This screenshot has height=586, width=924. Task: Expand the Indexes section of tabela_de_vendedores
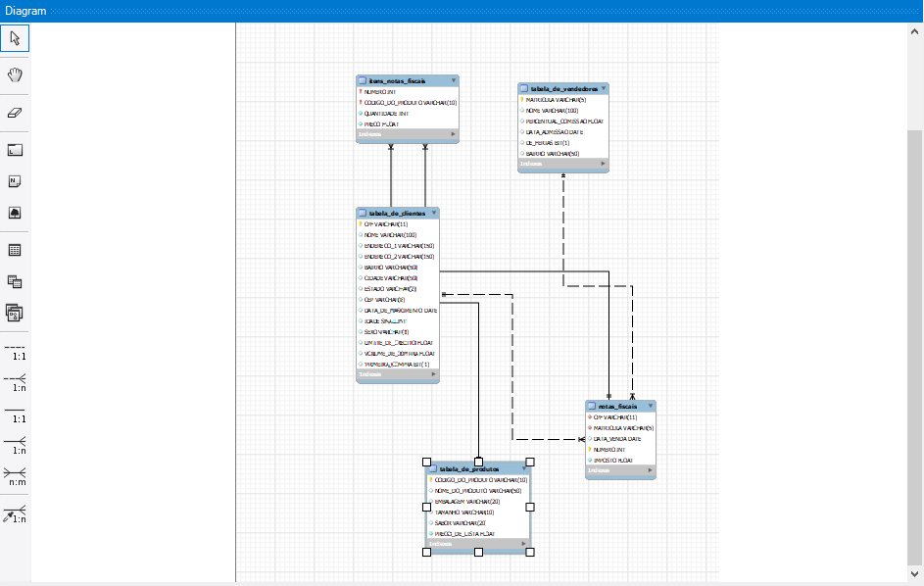(x=563, y=164)
